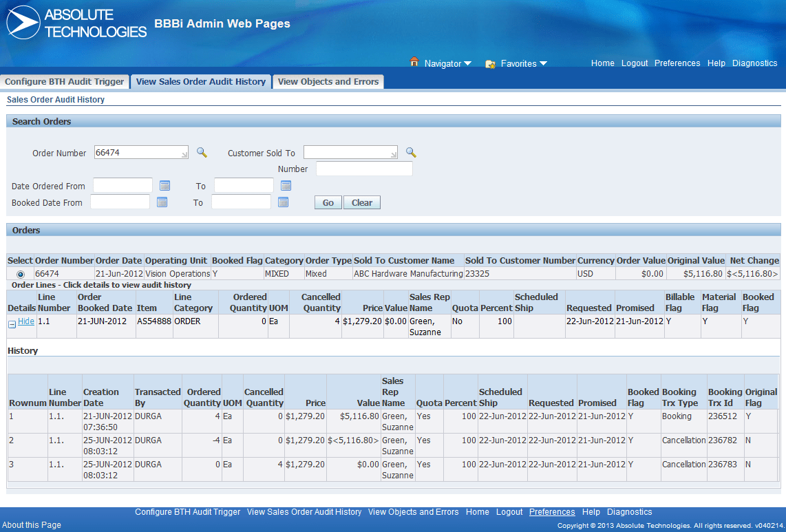Open the Navigator dropdown menu
786x532 pixels.
click(x=448, y=63)
